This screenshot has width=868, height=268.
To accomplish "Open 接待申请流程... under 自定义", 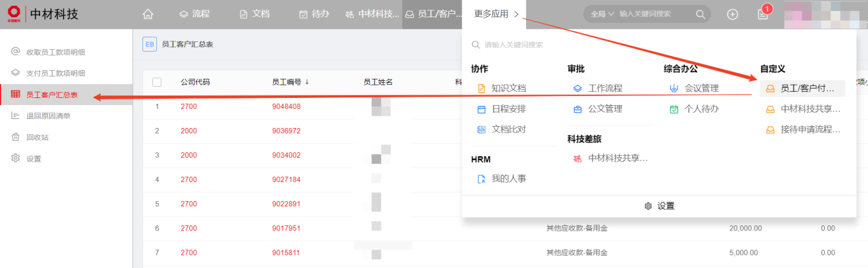I will click(803, 129).
